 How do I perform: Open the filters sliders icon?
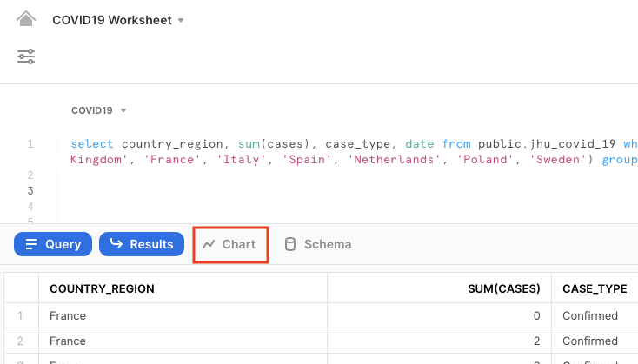(x=26, y=56)
